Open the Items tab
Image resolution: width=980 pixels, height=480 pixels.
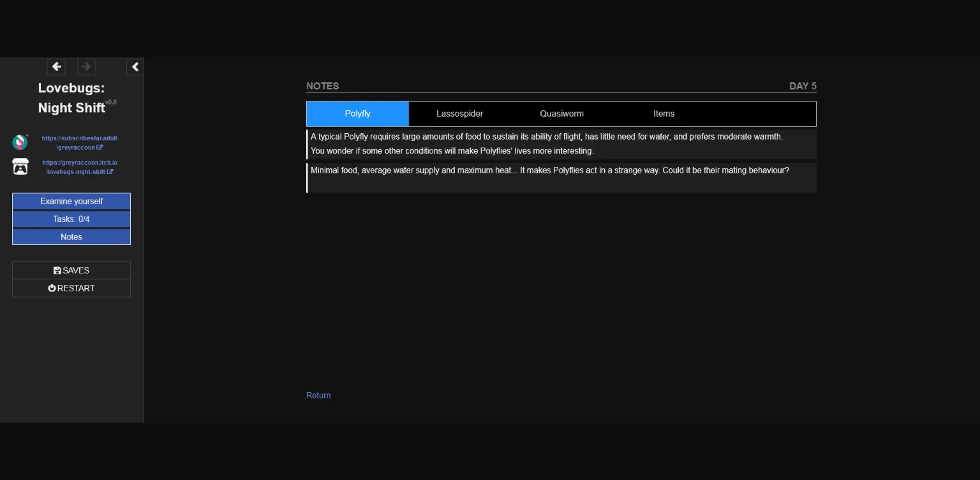(664, 113)
